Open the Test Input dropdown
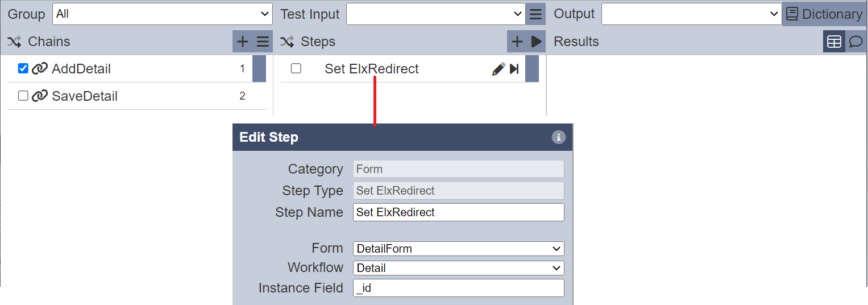Image resolution: width=868 pixels, height=305 pixels. 436,14
